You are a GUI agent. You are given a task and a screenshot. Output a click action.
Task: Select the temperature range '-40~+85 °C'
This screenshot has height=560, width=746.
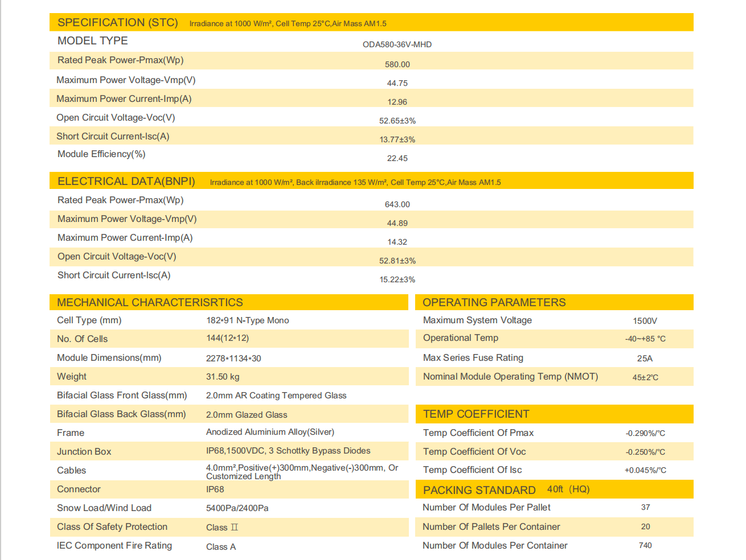point(645,339)
